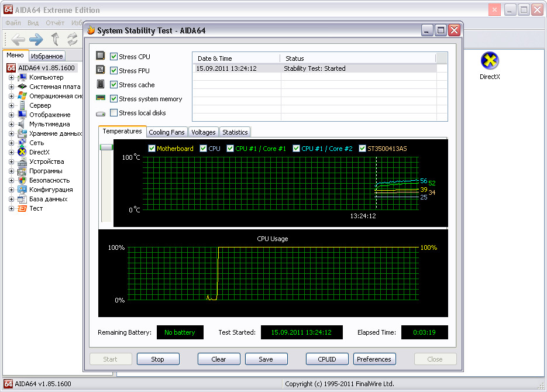The image size is (547, 392).
Task: Select the Stability Test: Started log row
Action: pos(315,68)
